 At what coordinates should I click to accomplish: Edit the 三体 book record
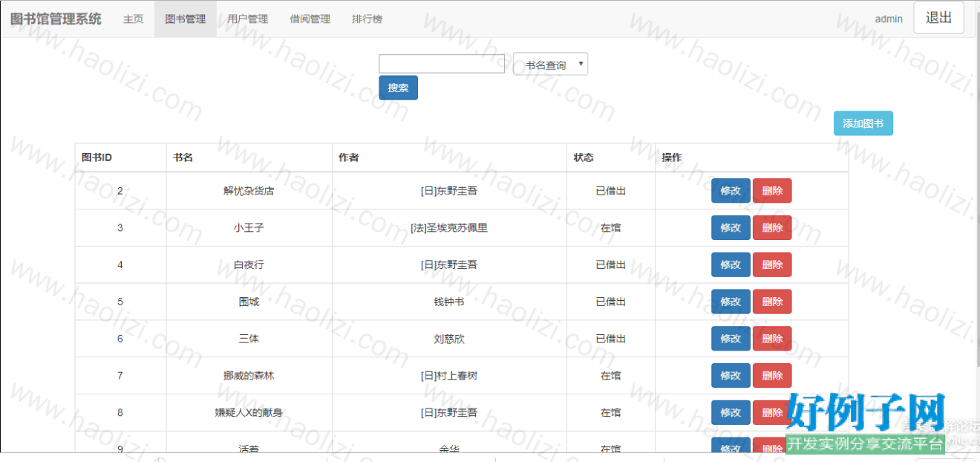[x=731, y=339]
